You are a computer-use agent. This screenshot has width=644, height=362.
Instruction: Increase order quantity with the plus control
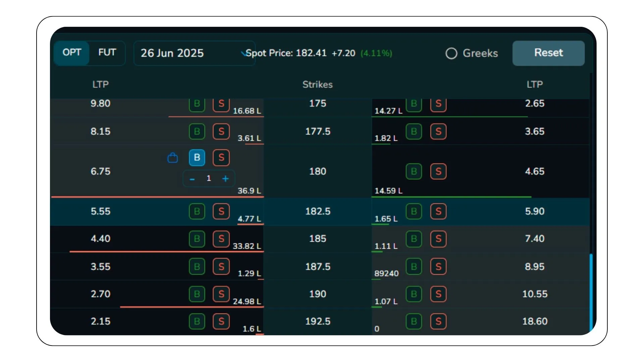click(x=225, y=178)
